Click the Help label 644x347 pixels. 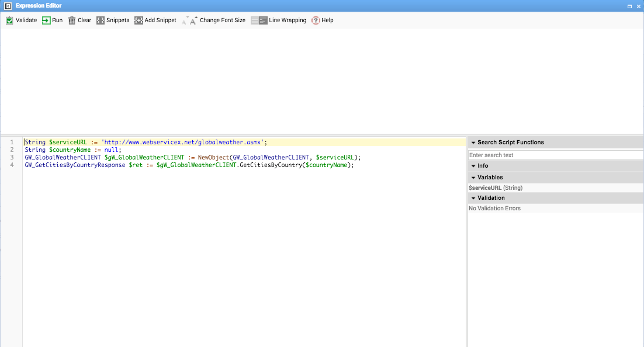[327, 20]
